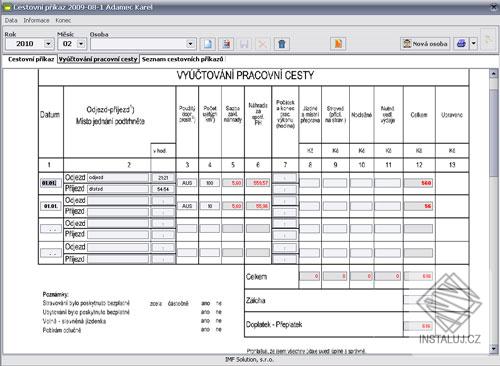The height and width of the screenshot is (366, 500).
Task: Click the greyed floppy disk save icon
Action: coord(244,44)
